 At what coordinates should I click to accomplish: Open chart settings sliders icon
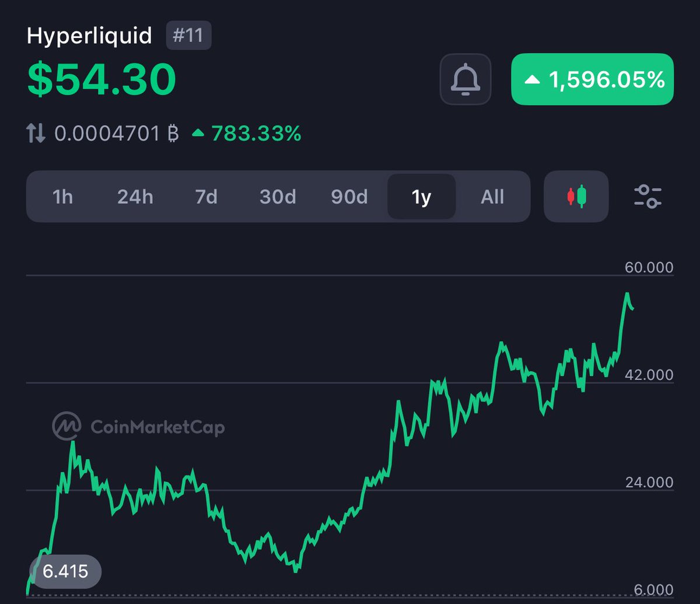(648, 197)
